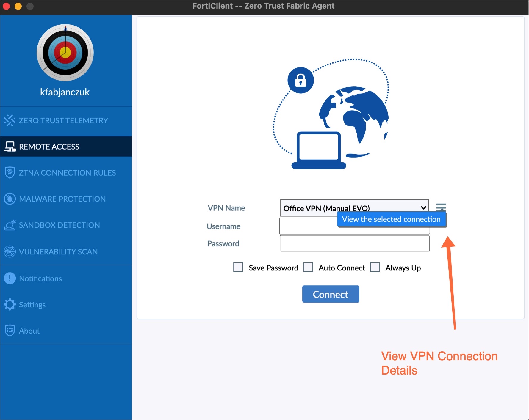Tick the Auto Connect checkbox
This screenshot has width=529, height=420.
click(308, 267)
